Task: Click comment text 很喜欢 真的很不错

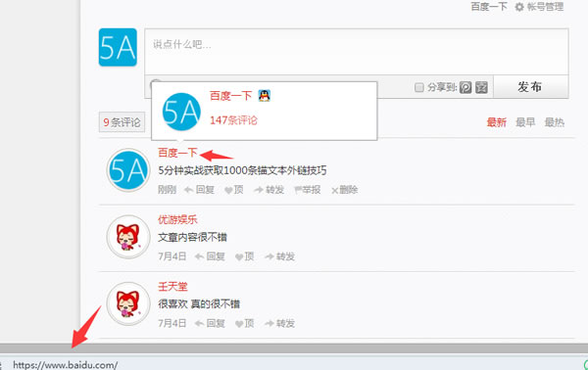Action: pyautogui.click(x=199, y=303)
